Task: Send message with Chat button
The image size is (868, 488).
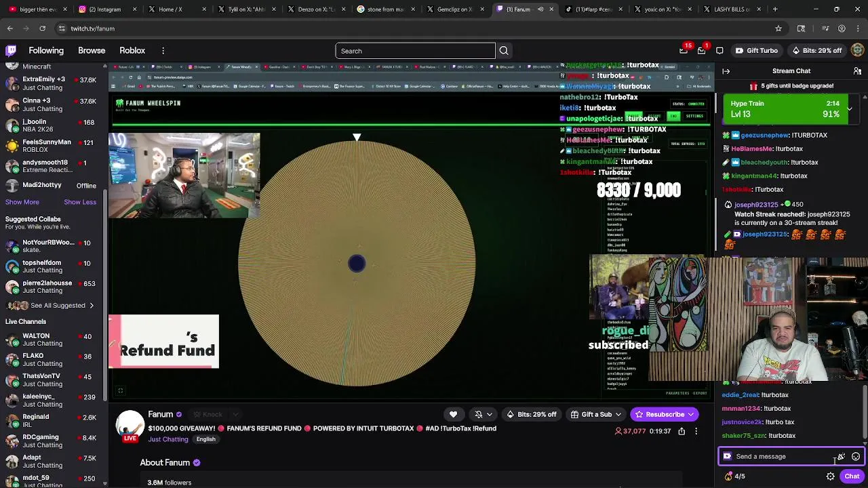Action: pyautogui.click(x=852, y=476)
